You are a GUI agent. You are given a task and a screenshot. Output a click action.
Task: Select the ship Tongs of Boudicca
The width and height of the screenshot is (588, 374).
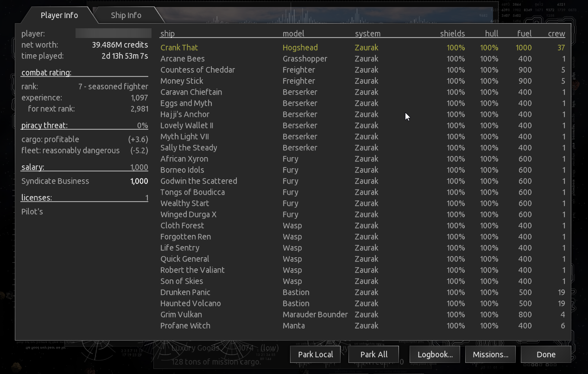coord(363,192)
